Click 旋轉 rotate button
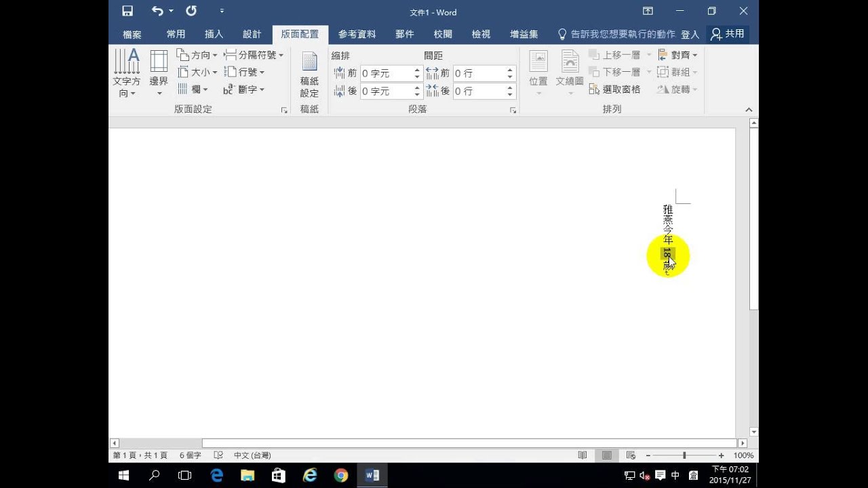 pyautogui.click(x=677, y=89)
